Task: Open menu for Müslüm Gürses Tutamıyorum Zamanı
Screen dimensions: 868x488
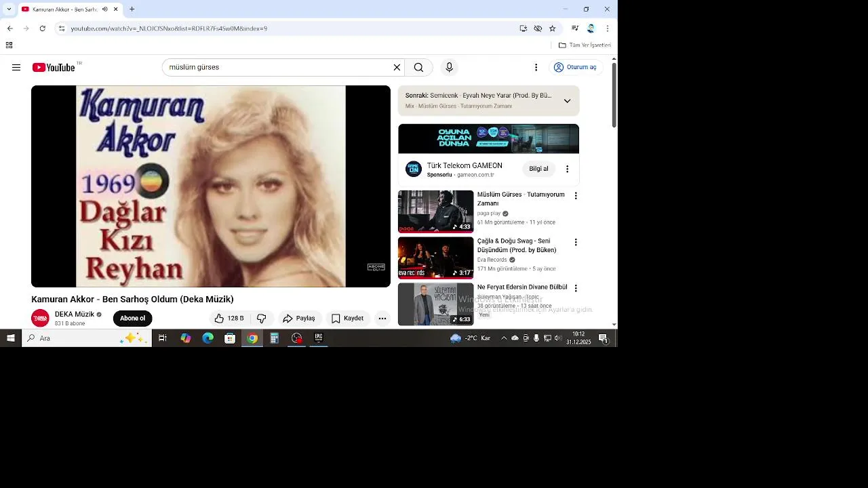Action: pyautogui.click(x=576, y=196)
